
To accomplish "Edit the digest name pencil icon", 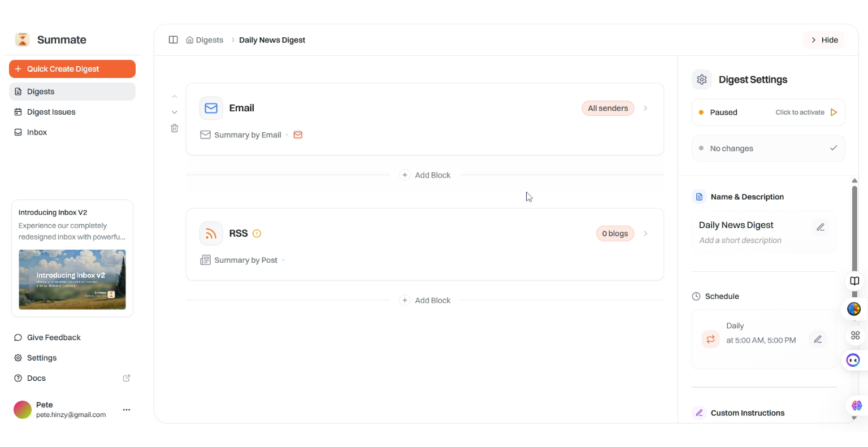I will click(x=821, y=227).
